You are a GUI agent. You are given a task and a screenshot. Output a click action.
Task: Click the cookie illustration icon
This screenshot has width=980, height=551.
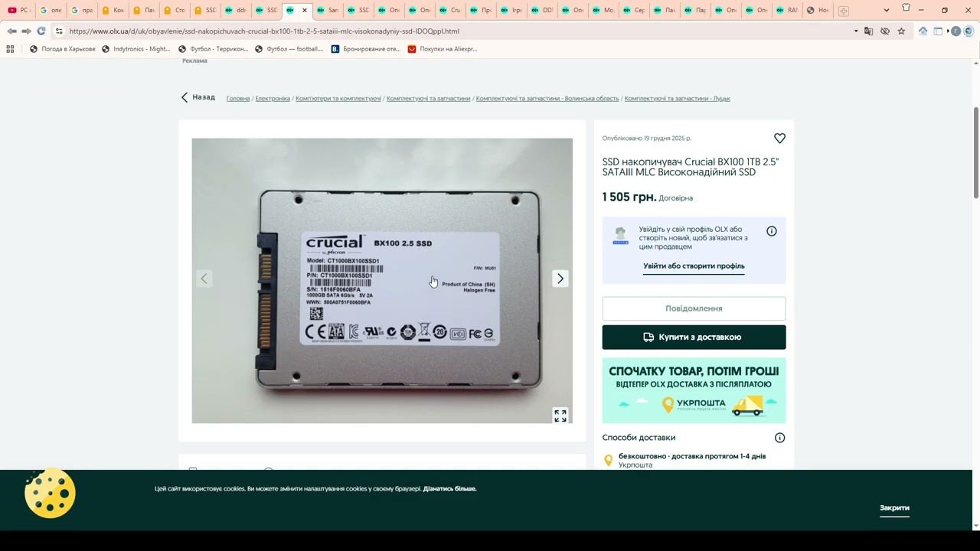click(50, 494)
